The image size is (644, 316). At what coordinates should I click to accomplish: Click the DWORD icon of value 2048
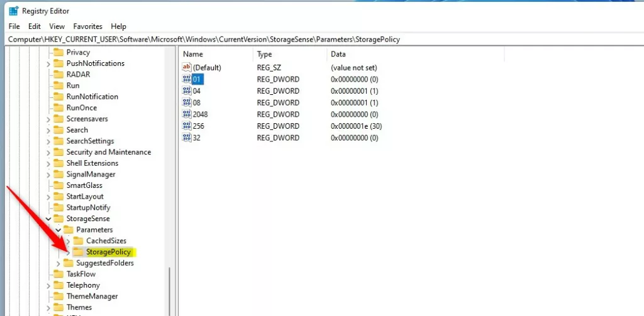click(x=187, y=114)
